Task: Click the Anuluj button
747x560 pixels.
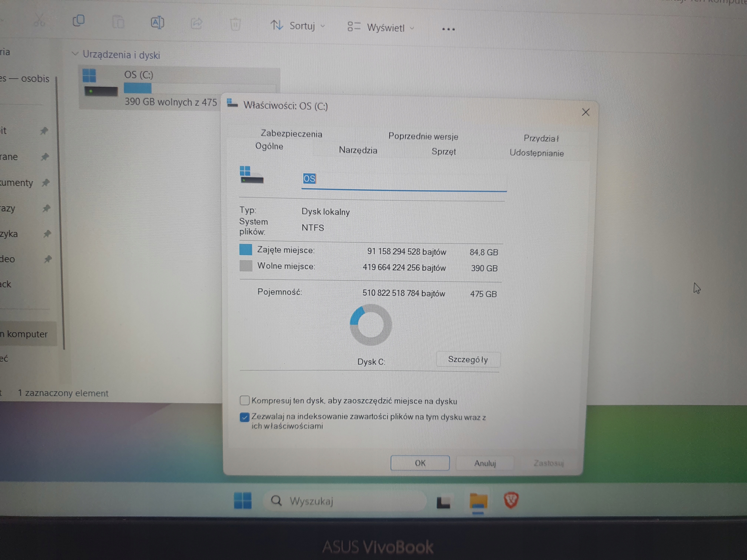Action: pyautogui.click(x=485, y=463)
